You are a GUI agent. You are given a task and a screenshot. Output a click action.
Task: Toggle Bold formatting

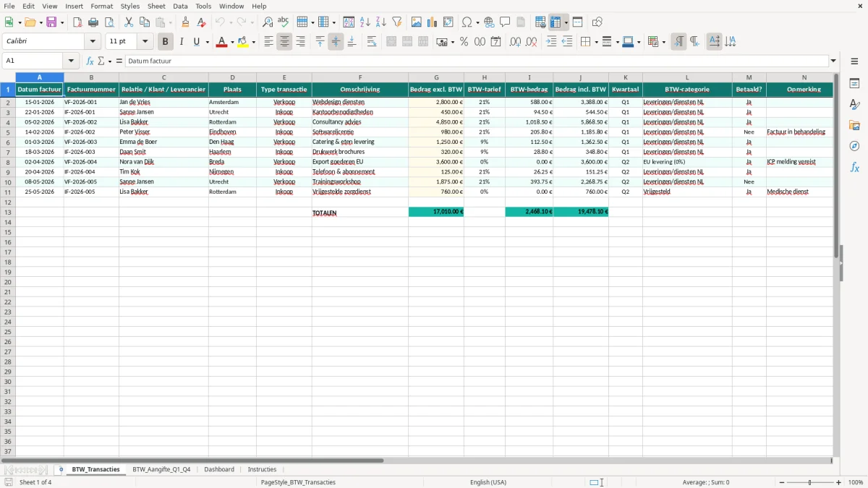click(x=165, y=42)
